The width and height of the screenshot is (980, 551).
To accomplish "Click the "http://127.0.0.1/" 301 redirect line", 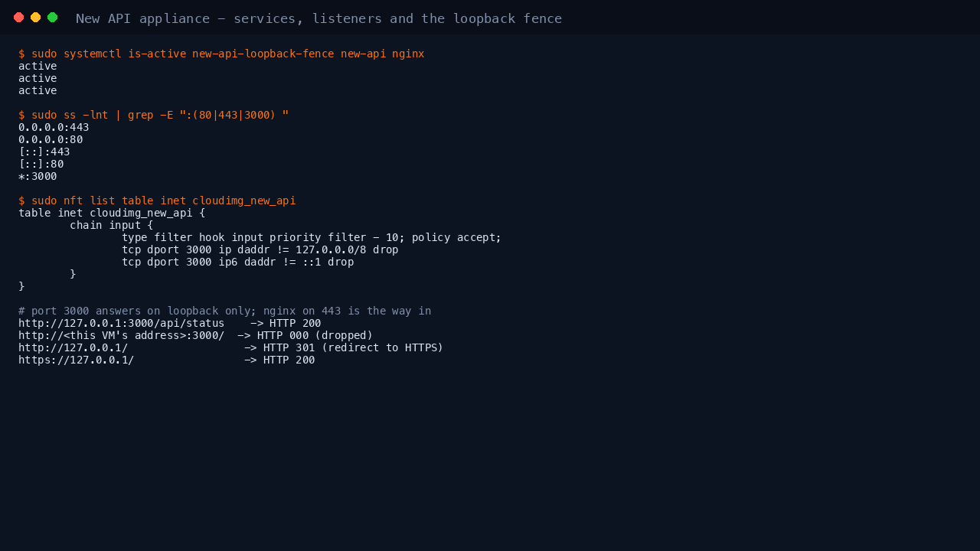I will click(x=231, y=347).
